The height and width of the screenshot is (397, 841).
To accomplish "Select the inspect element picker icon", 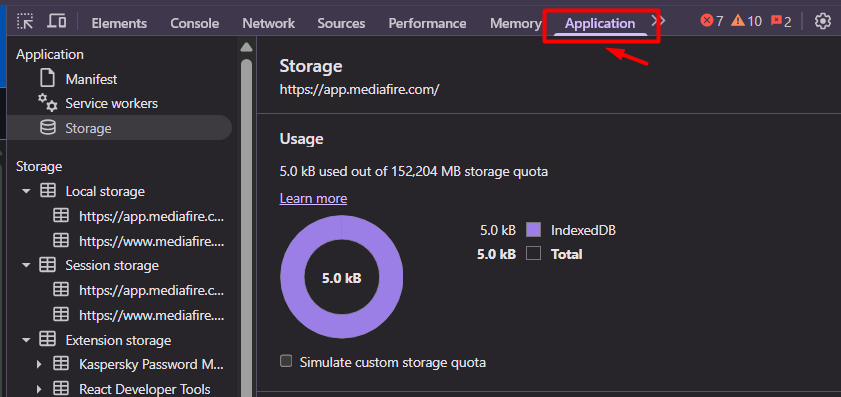I will coord(25,21).
